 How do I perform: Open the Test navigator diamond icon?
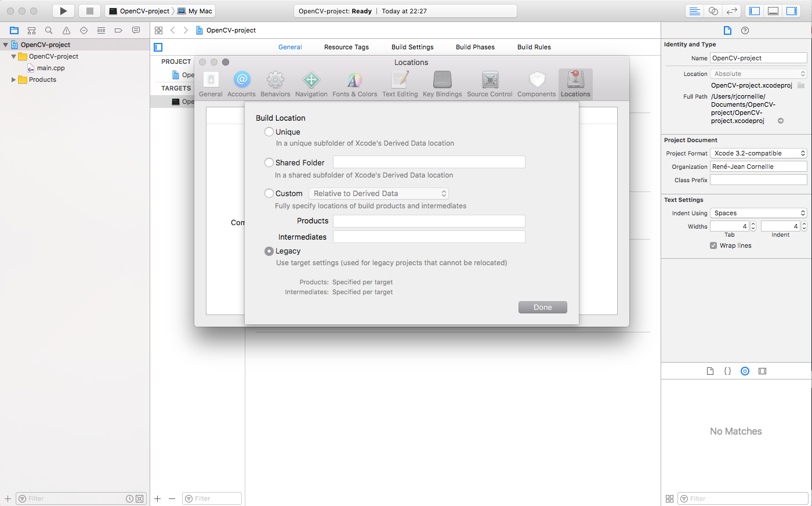tap(84, 30)
